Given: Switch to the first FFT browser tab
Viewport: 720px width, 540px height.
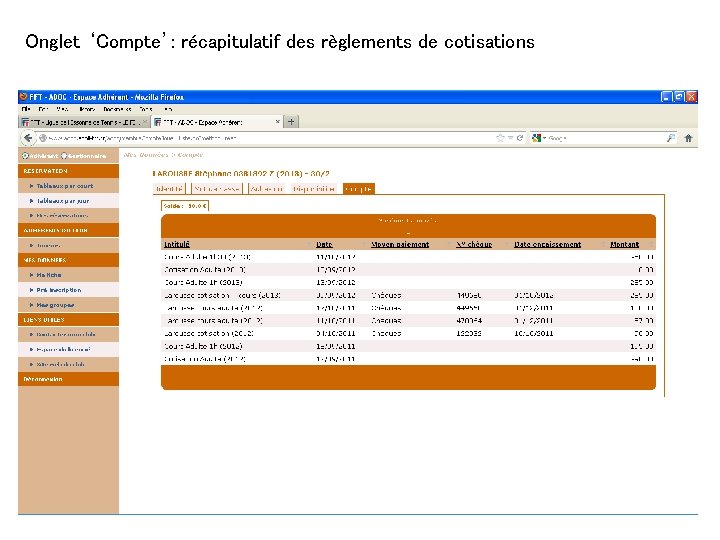Looking at the screenshot, I should tap(84, 122).
